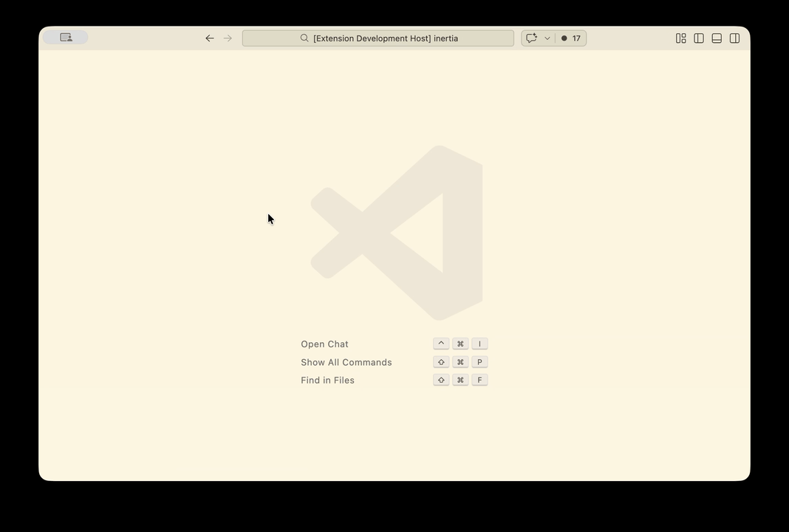The image size is (789, 532).
Task: Go back with the left arrow
Action: point(210,38)
